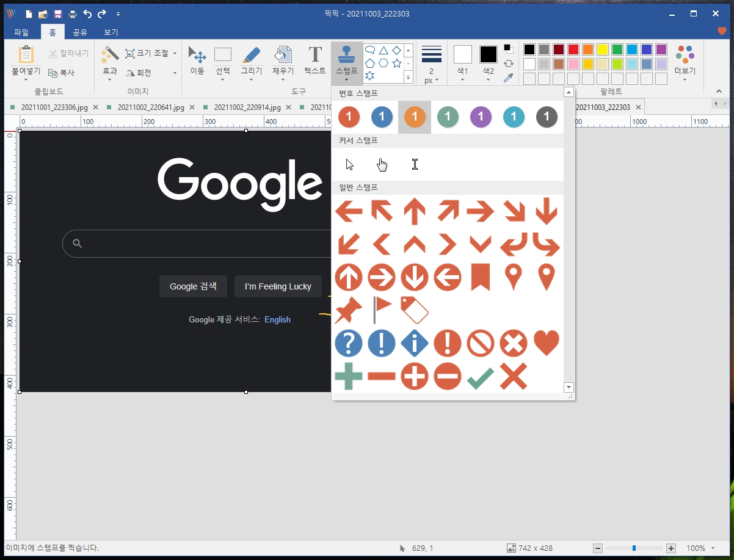Pick the speech bubble shape in the shapes gallery
Image resolution: width=734 pixels, height=560 pixels.
coord(370,50)
